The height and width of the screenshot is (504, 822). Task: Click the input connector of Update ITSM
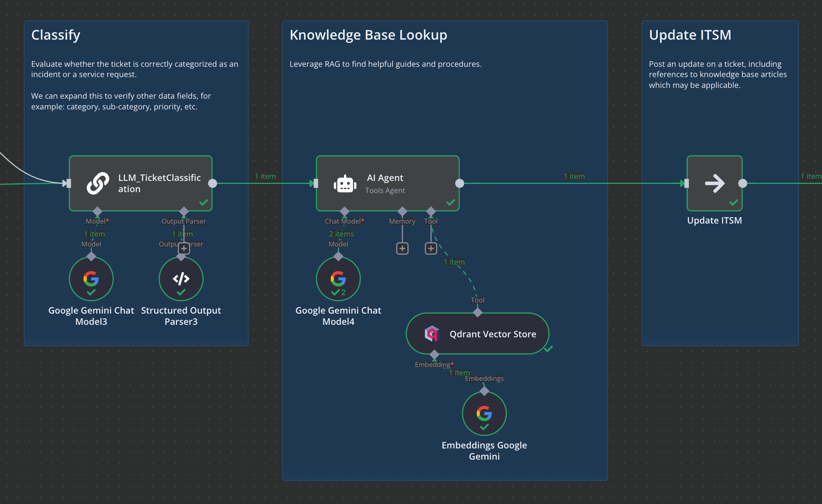point(687,184)
